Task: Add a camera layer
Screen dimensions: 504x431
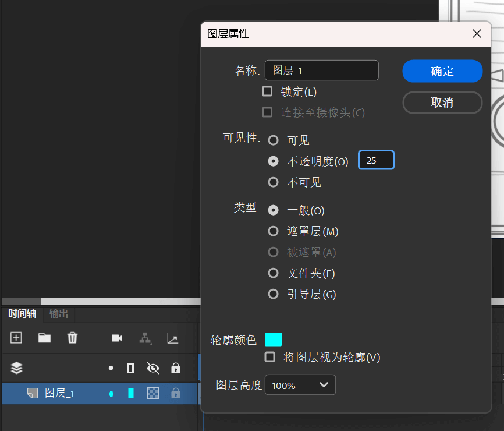Action: pyautogui.click(x=117, y=338)
